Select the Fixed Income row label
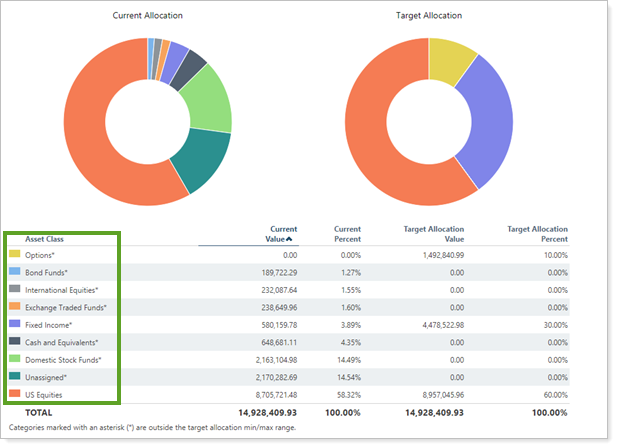Screen dimensions: 617x448 [x=49, y=324]
